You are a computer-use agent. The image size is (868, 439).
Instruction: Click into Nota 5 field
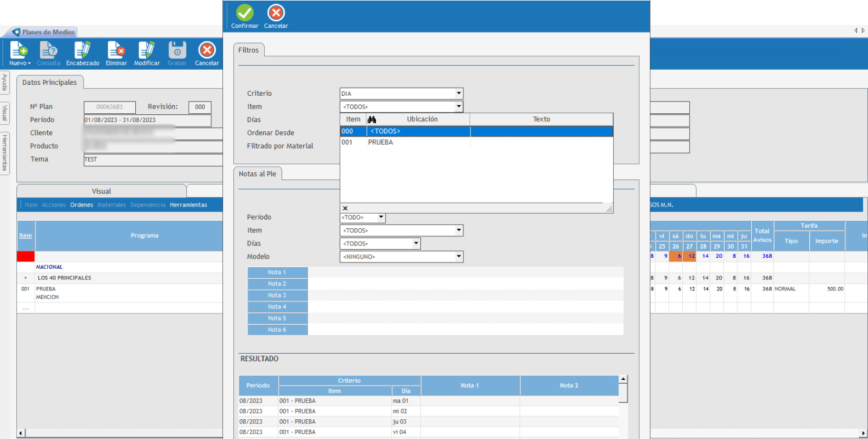pyautogui.click(x=465, y=318)
